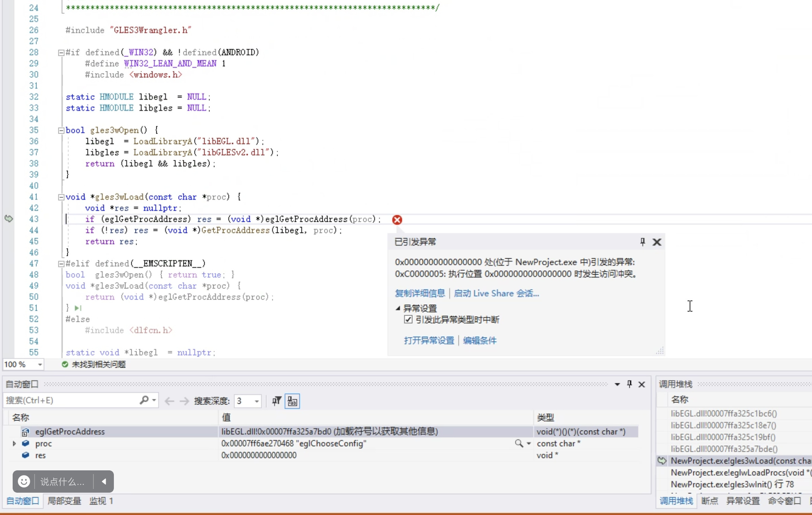This screenshot has height=515, width=812.
Task: Pin the exception popup window
Action: click(x=642, y=242)
